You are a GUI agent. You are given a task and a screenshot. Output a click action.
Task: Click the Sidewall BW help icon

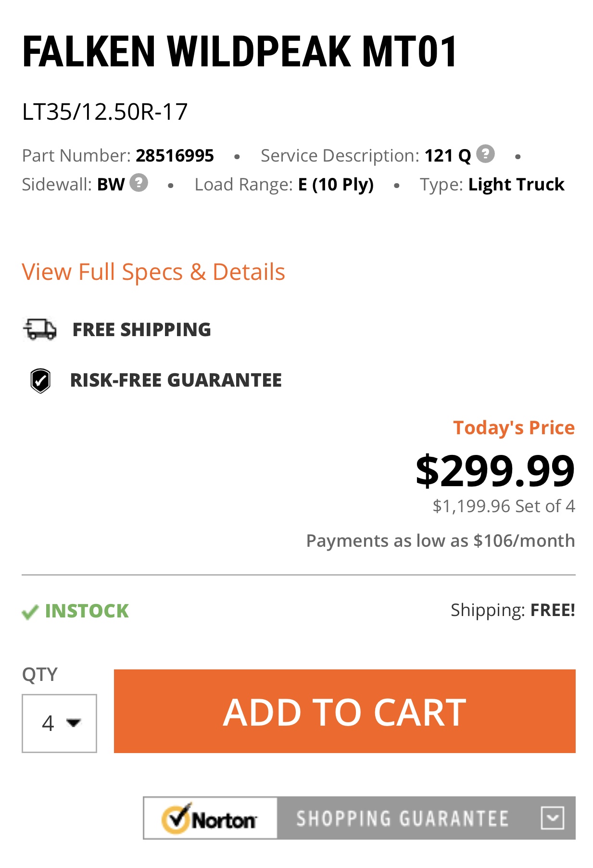click(139, 183)
